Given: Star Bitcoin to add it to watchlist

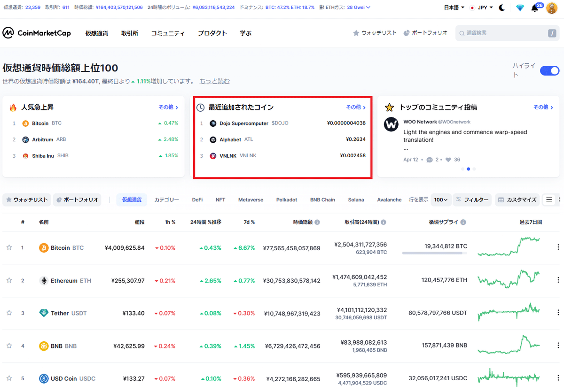Looking at the screenshot, I should (8, 247).
